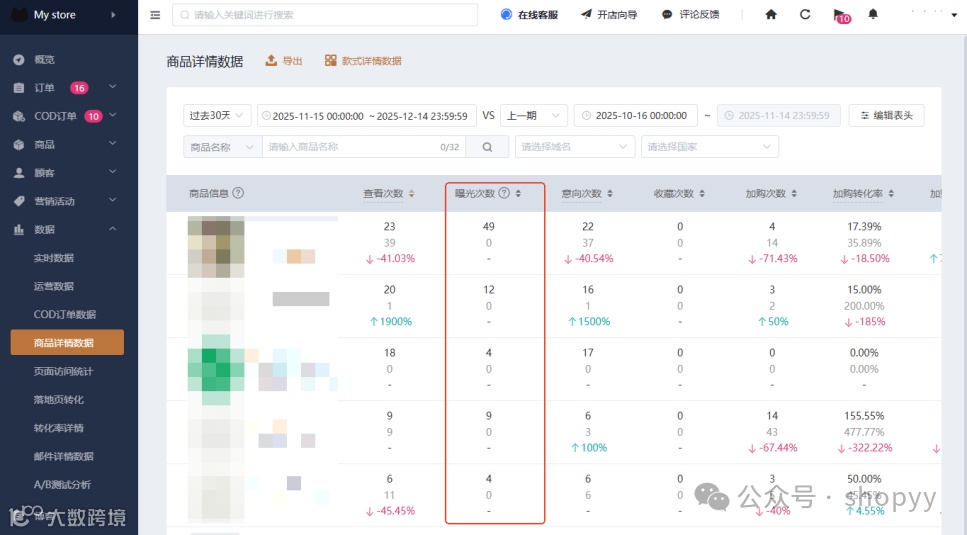The height and width of the screenshot is (535, 967).
Task: Click the help icon beside 商品信息
Action: click(x=238, y=193)
